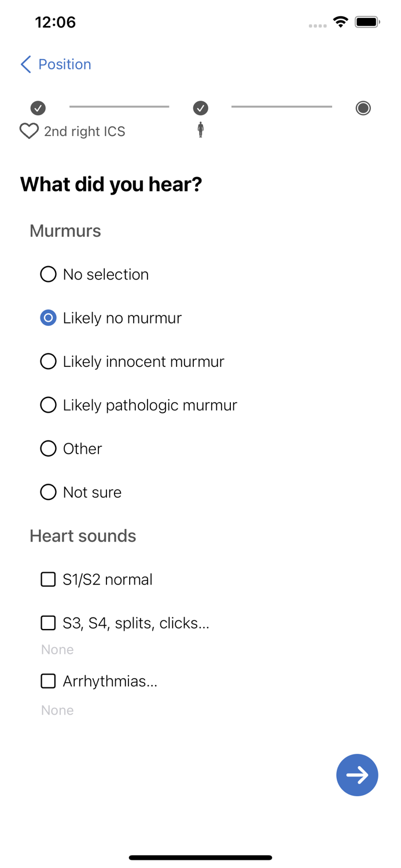Tap the selected Likely no murmur option
This screenshot has width=401, height=868.
(48, 317)
